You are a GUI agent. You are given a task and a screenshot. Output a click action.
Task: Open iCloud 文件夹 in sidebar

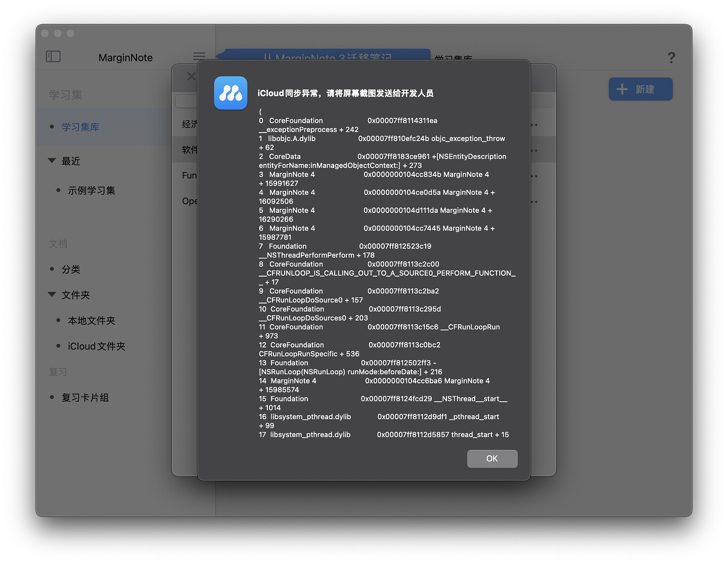tap(97, 346)
